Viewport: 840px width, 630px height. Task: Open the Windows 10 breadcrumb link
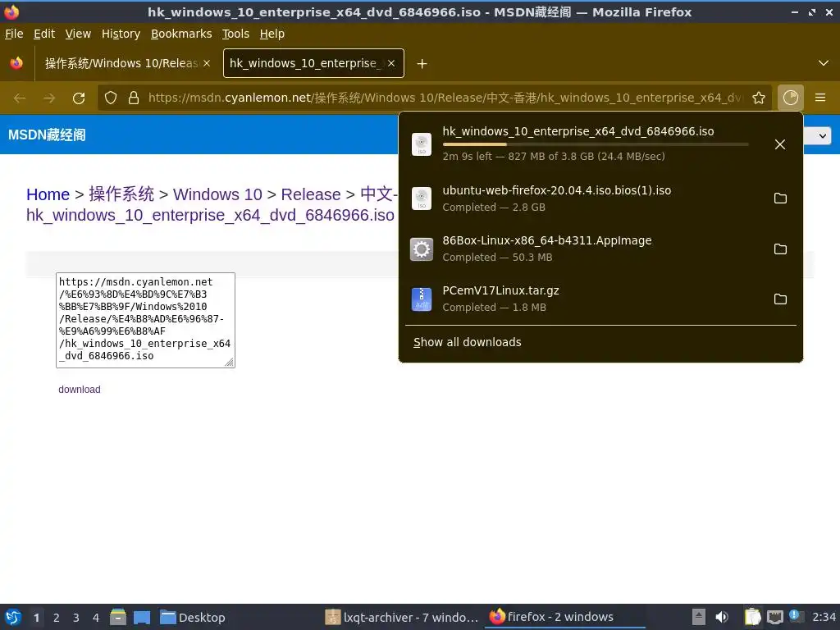[x=217, y=194]
